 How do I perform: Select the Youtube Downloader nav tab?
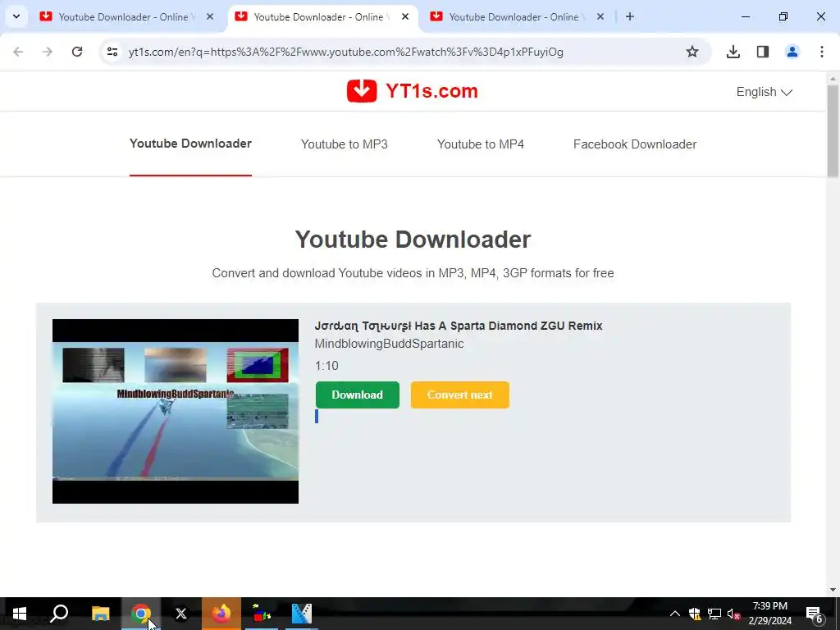click(190, 144)
